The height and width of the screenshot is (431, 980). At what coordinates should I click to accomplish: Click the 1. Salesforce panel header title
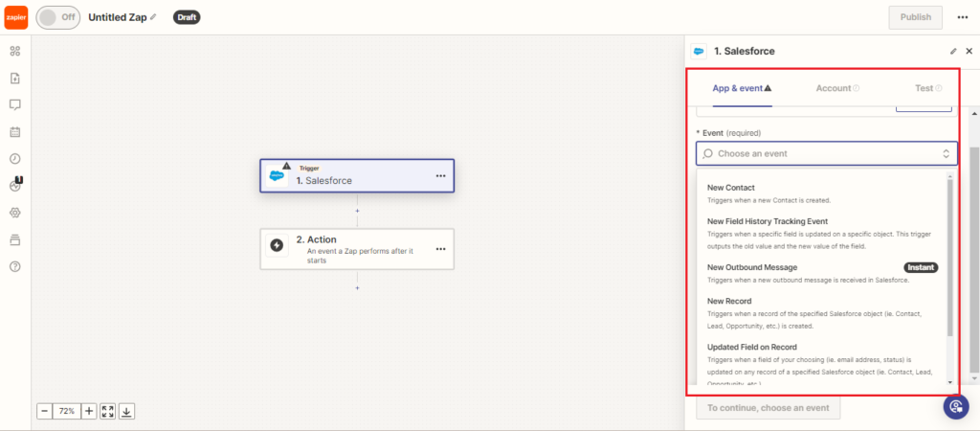click(x=745, y=52)
